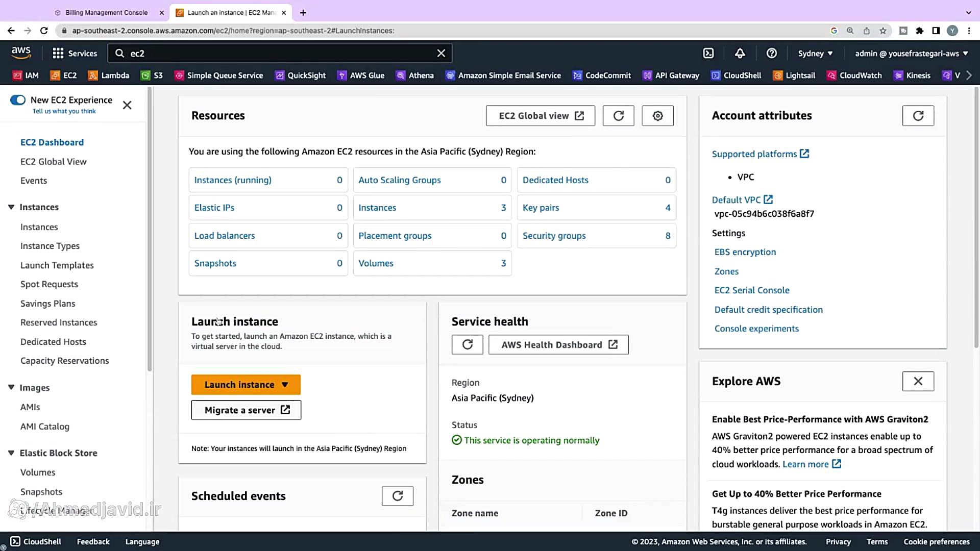Open Supported platforms link

[761, 154]
